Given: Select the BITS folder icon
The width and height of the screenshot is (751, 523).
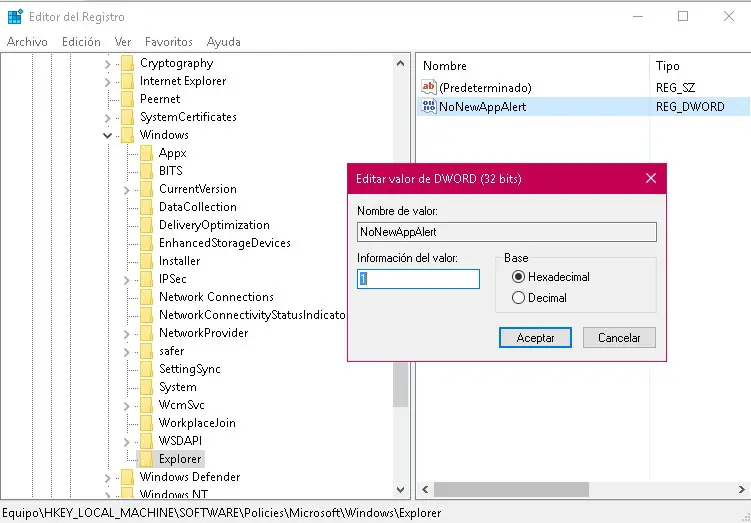Looking at the screenshot, I should 147,171.
